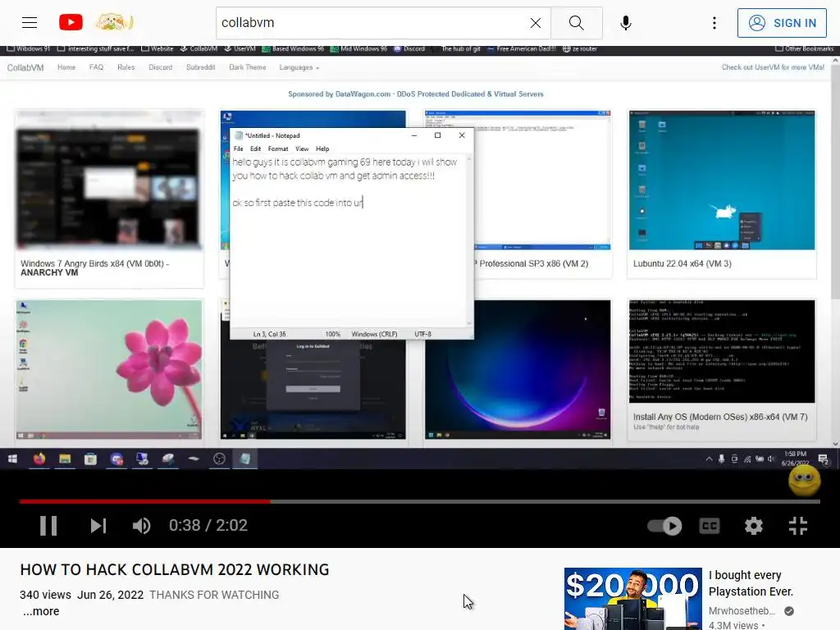840x630 pixels.
Task: Pause the video
Action: coord(48,526)
